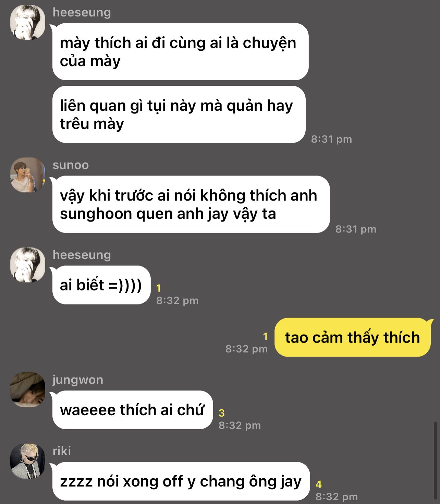The width and height of the screenshot is (440, 504).
Task: Tap riki's profile picture
Action: [28, 461]
